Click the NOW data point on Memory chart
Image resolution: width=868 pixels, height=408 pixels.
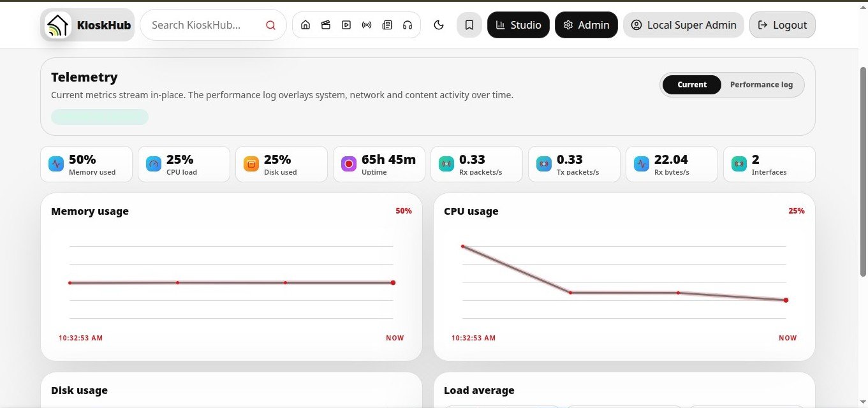pyautogui.click(x=393, y=282)
